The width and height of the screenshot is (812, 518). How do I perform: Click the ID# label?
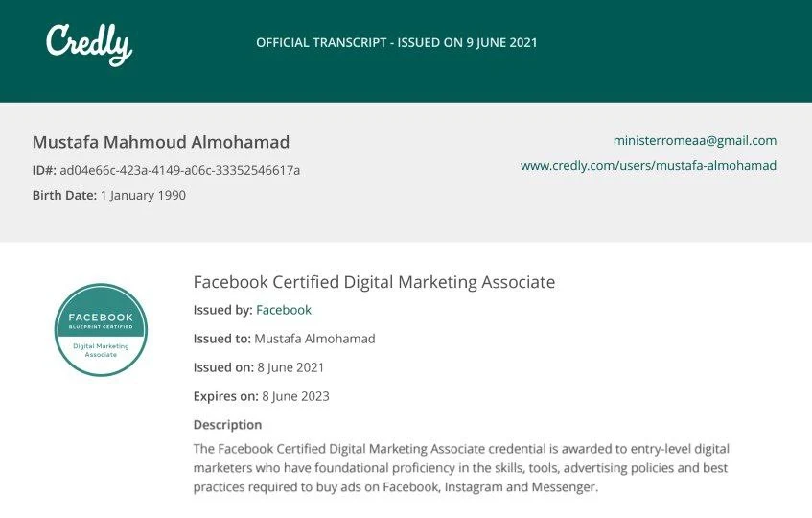point(44,170)
